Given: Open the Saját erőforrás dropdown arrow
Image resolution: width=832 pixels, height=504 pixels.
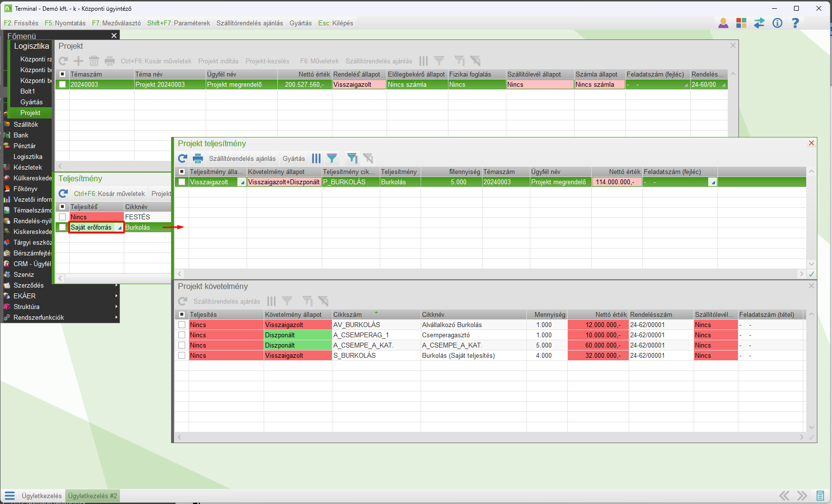Looking at the screenshot, I should (x=119, y=228).
